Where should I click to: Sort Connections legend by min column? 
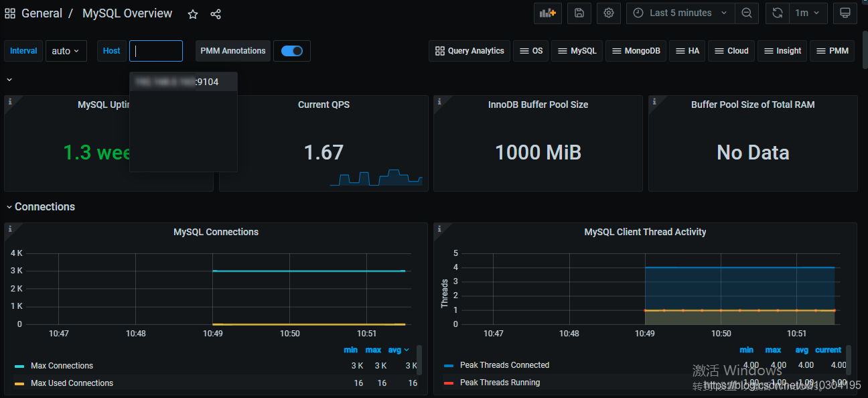click(351, 350)
